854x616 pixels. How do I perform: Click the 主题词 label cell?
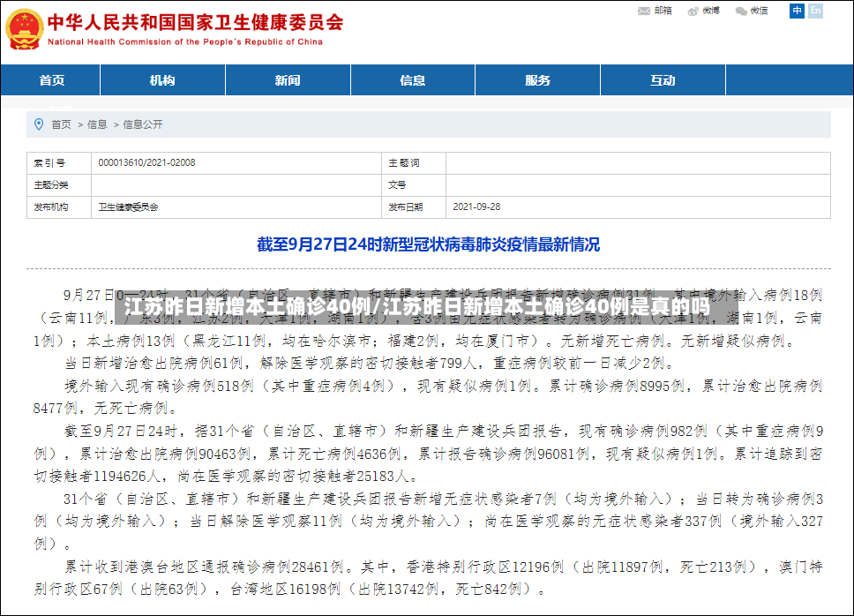414,163
